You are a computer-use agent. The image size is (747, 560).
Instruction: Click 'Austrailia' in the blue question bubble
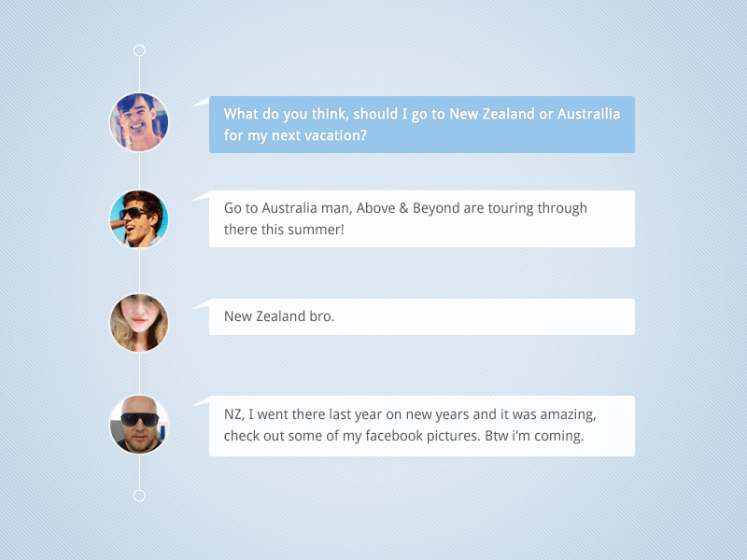pyautogui.click(x=589, y=114)
